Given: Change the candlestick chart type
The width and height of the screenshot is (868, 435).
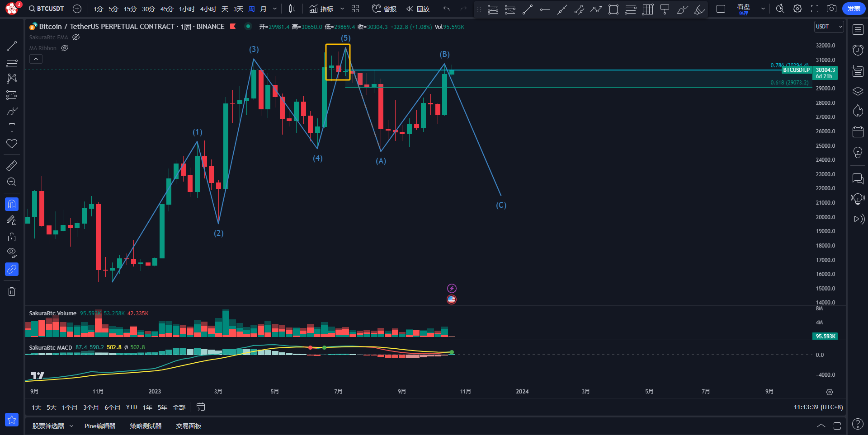Looking at the screenshot, I should 292,9.
